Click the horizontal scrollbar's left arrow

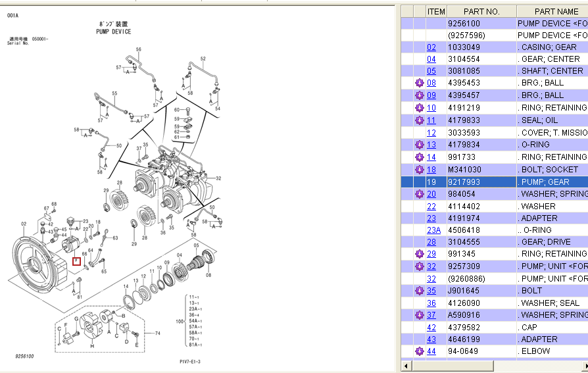tap(406, 366)
